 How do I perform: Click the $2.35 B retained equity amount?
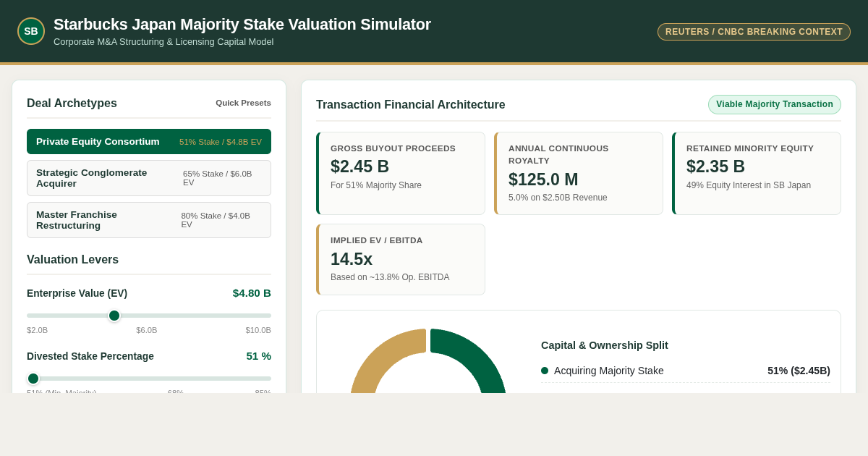(x=715, y=166)
